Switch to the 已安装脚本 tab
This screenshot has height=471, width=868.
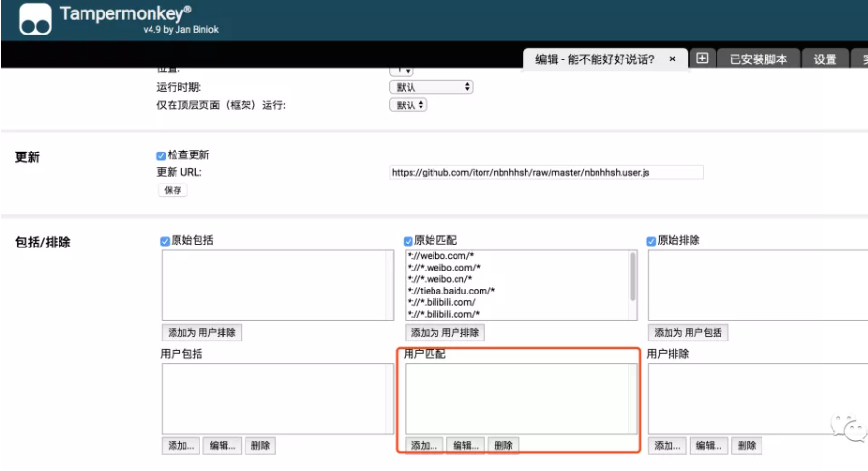pyautogui.click(x=759, y=59)
